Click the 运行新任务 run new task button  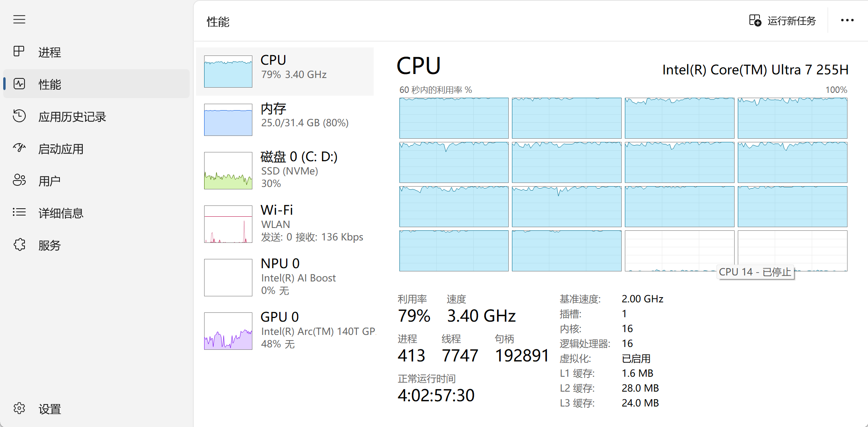[782, 21]
